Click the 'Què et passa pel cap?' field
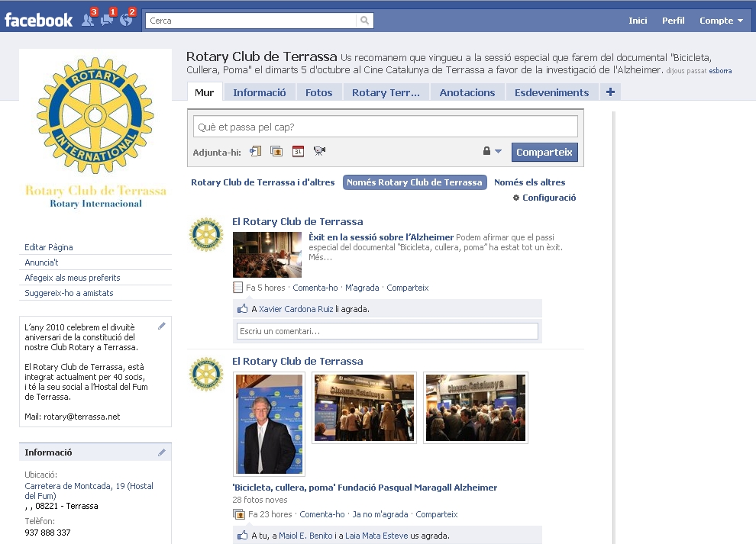The width and height of the screenshot is (756, 544). (x=385, y=127)
